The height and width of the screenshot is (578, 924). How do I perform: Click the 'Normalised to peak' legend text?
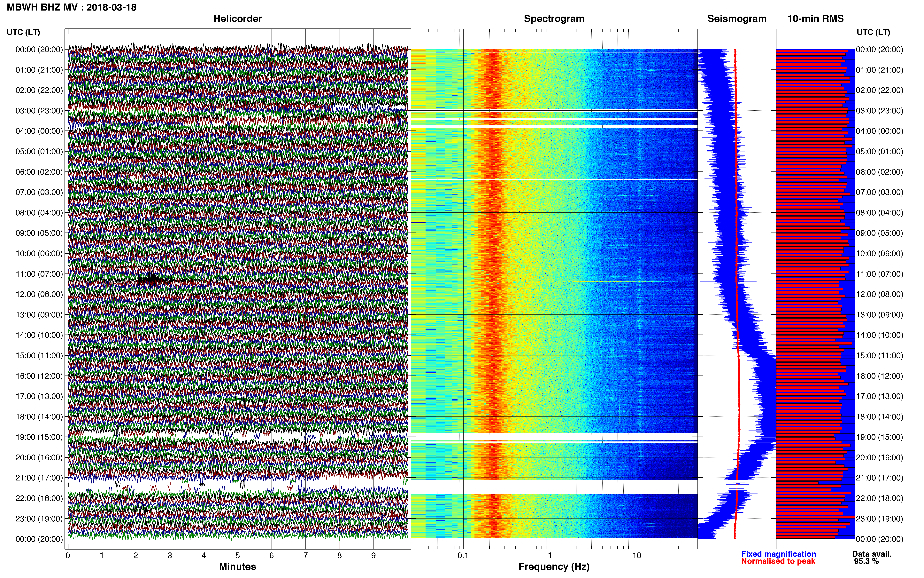pyautogui.click(x=778, y=561)
